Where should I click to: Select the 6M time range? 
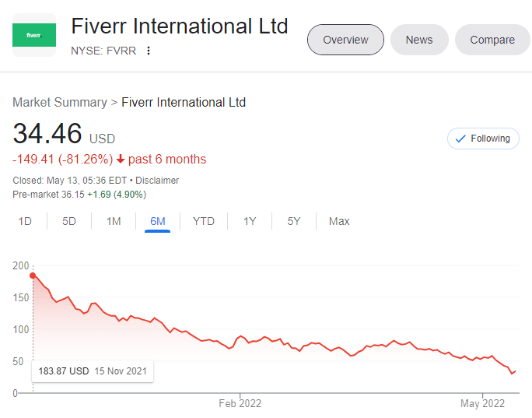click(157, 221)
